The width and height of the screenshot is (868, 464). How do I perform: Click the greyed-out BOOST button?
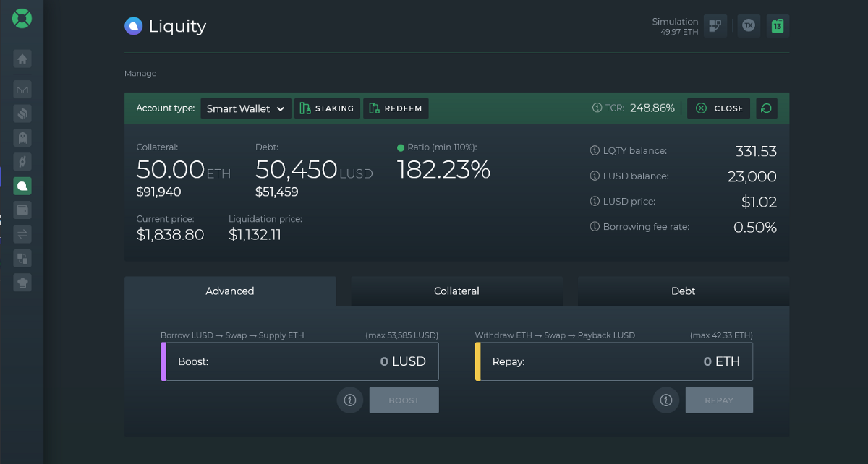click(404, 400)
